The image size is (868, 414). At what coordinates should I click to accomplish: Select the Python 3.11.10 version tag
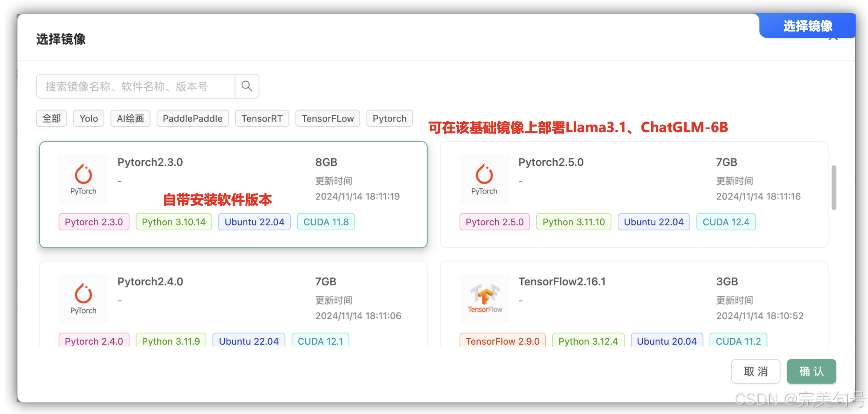573,222
